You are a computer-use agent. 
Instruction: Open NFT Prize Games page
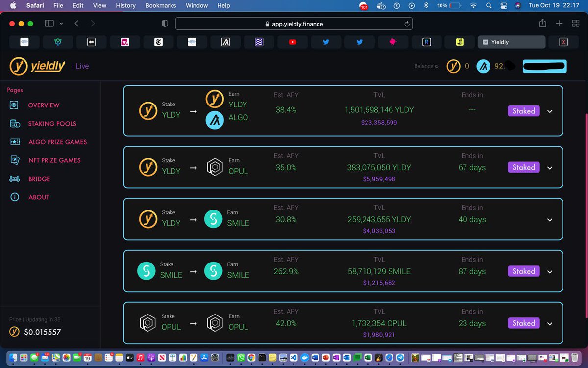(x=54, y=160)
